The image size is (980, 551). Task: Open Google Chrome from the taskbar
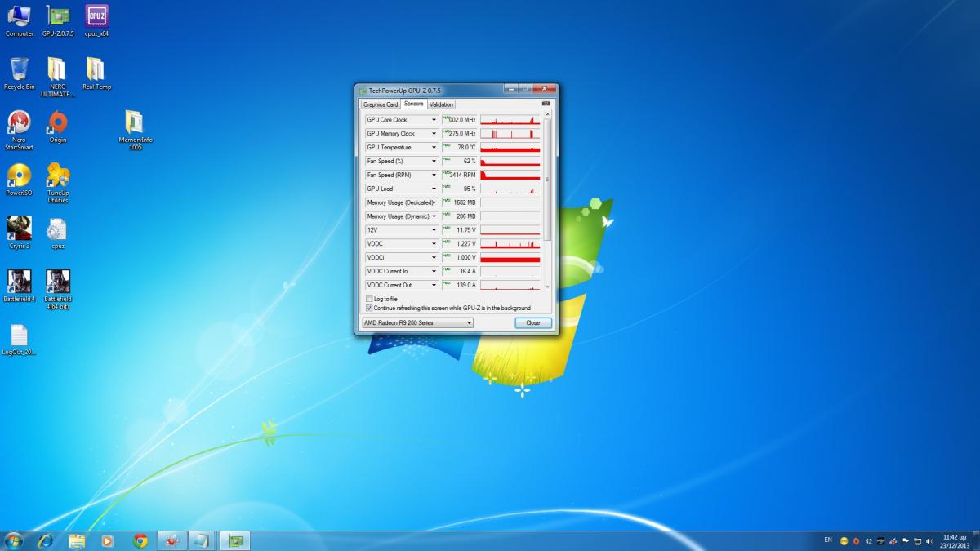(x=140, y=540)
